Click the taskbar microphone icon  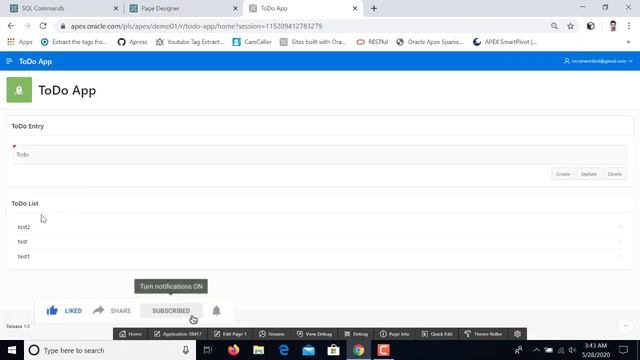coord(186,350)
